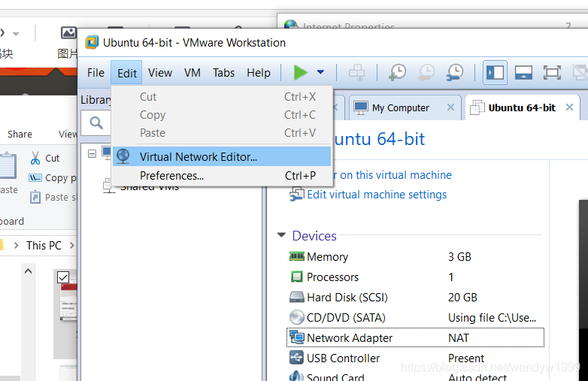The height and width of the screenshot is (381, 588).
Task: Choose Virtual Network Editor menu entry
Action: [222, 156]
